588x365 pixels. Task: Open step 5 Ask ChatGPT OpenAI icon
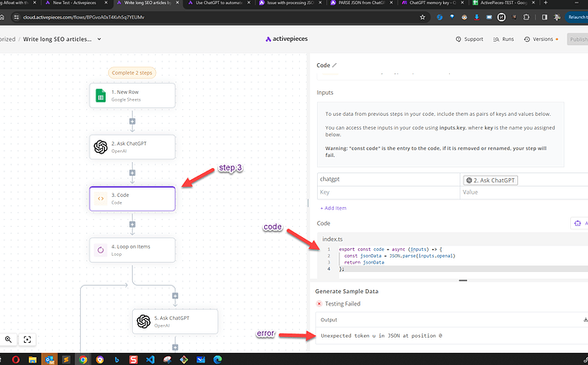point(144,322)
